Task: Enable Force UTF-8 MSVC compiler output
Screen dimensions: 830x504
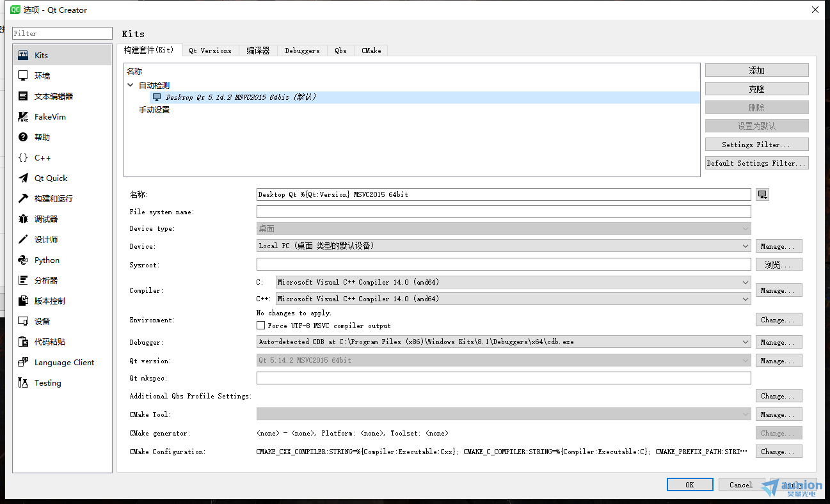Action: 260,326
